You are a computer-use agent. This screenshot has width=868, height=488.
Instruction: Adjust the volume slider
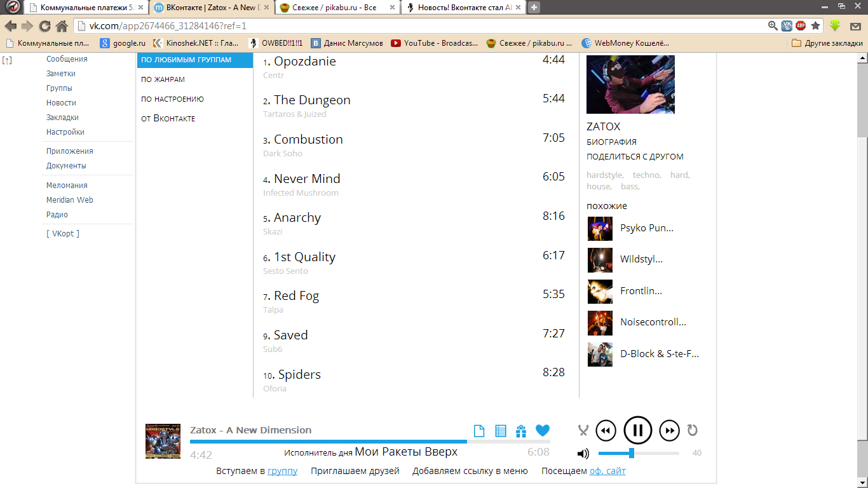pyautogui.click(x=639, y=453)
